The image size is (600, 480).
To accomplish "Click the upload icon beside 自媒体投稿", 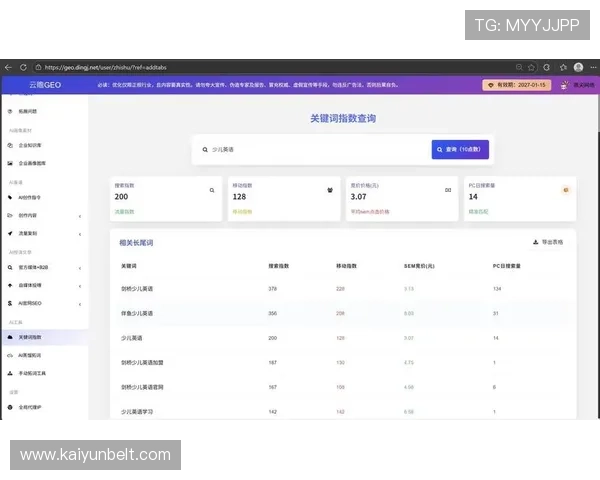I will [x=10, y=285].
